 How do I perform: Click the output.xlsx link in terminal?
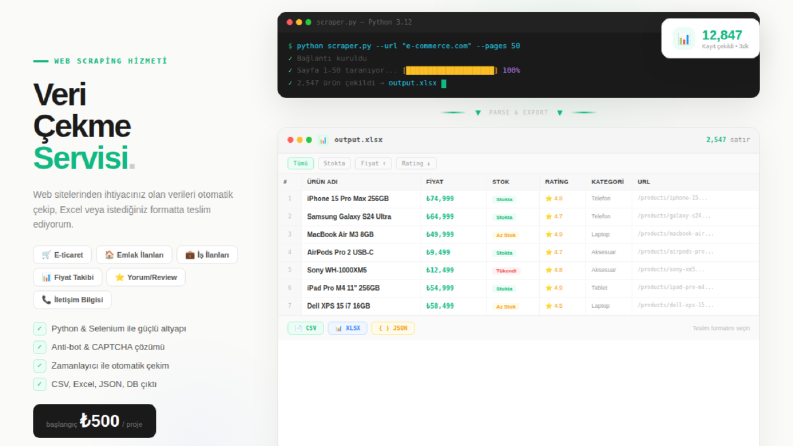point(412,83)
